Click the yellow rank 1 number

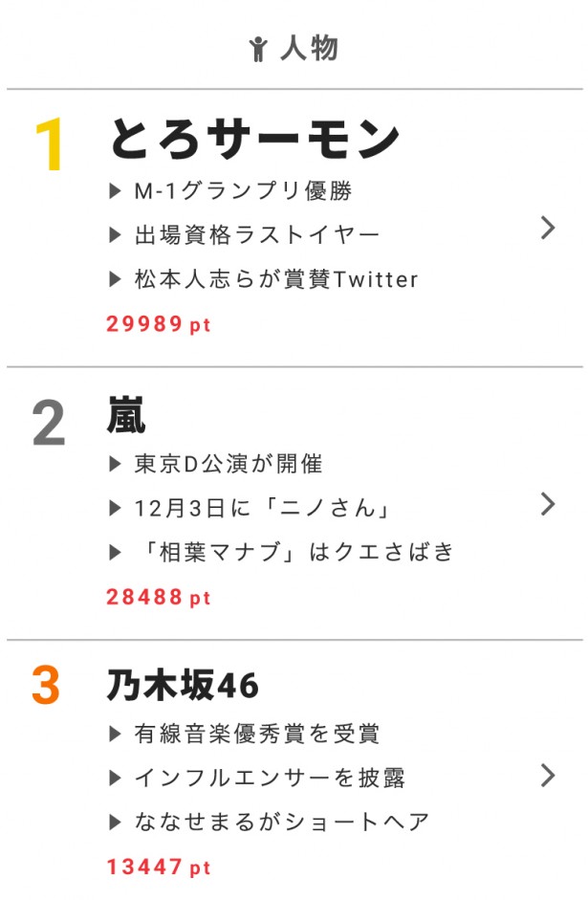(48, 146)
